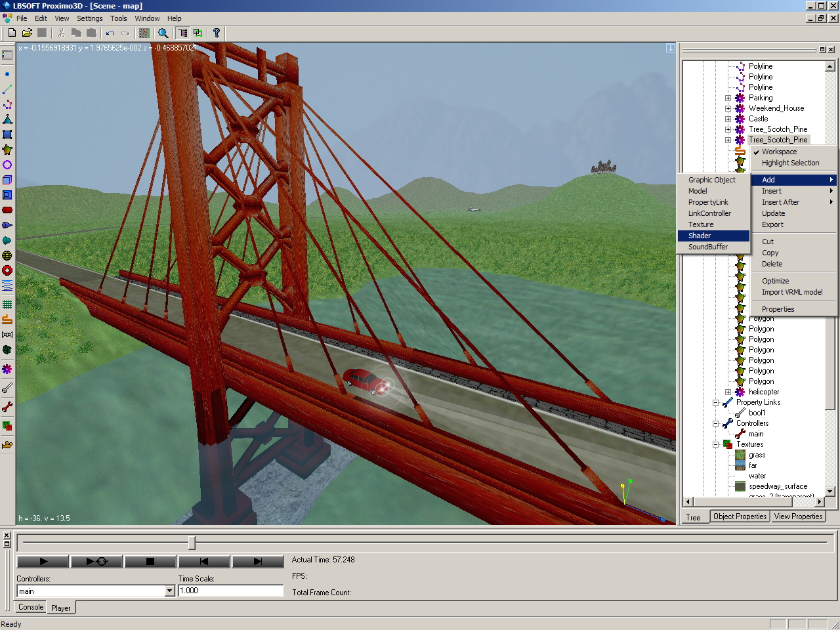This screenshot has width=840, height=630.
Task: Click Import VRML model menu entry
Action: (x=791, y=292)
